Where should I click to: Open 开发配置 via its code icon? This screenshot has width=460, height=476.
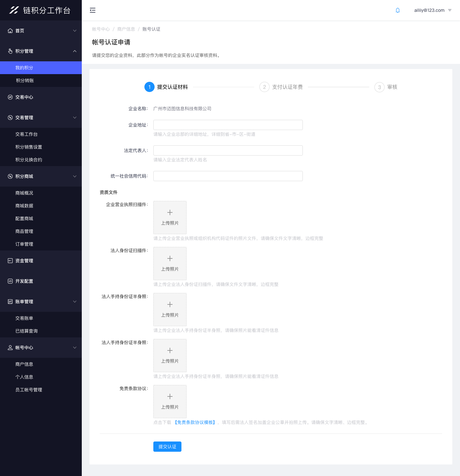pyautogui.click(x=10, y=281)
